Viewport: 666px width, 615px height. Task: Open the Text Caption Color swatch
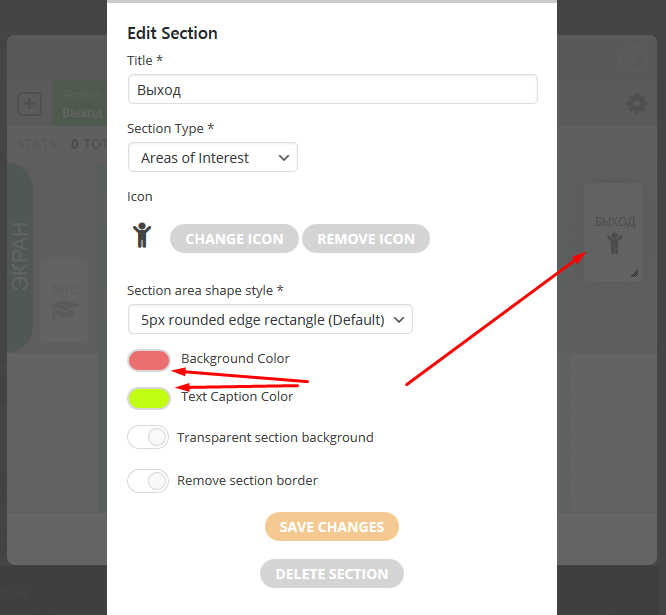(149, 398)
